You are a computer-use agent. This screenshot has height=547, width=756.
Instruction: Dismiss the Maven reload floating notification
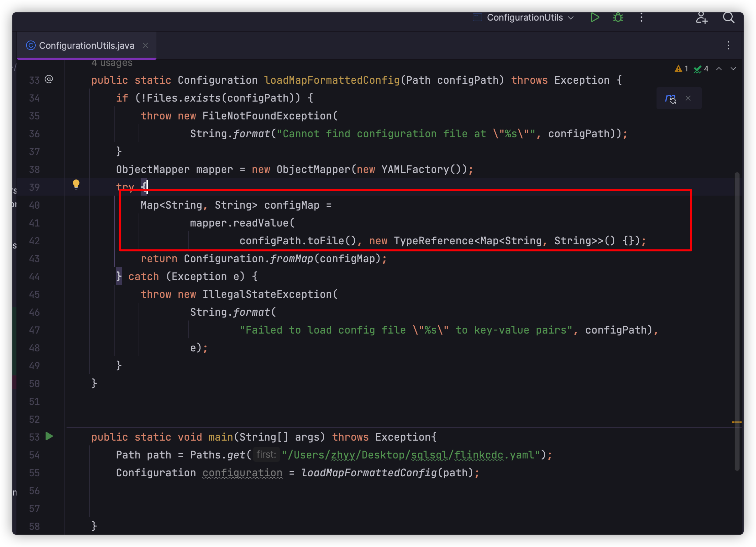click(x=688, y=98)
